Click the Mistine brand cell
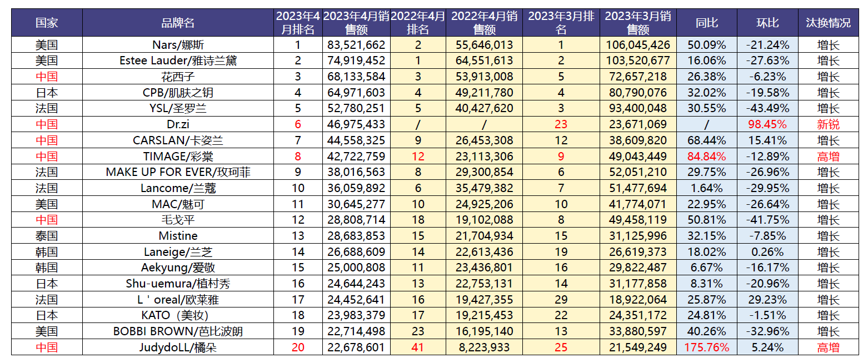 pyautogui.click(x=178, y=236)
